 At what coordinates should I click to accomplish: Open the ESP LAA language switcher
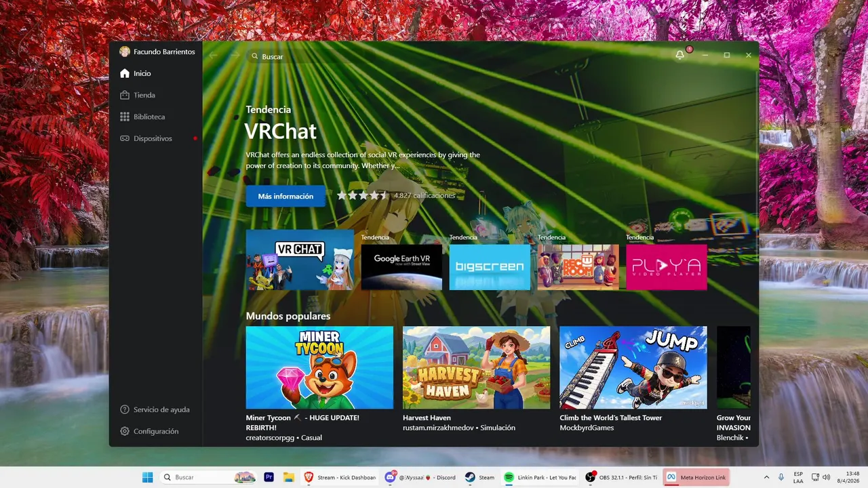tap(798, 477)
